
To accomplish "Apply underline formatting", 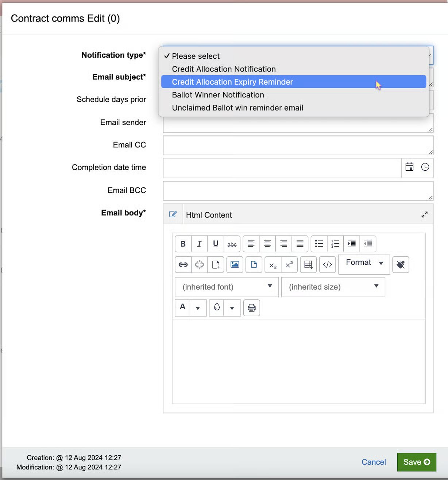I will 216,244.
